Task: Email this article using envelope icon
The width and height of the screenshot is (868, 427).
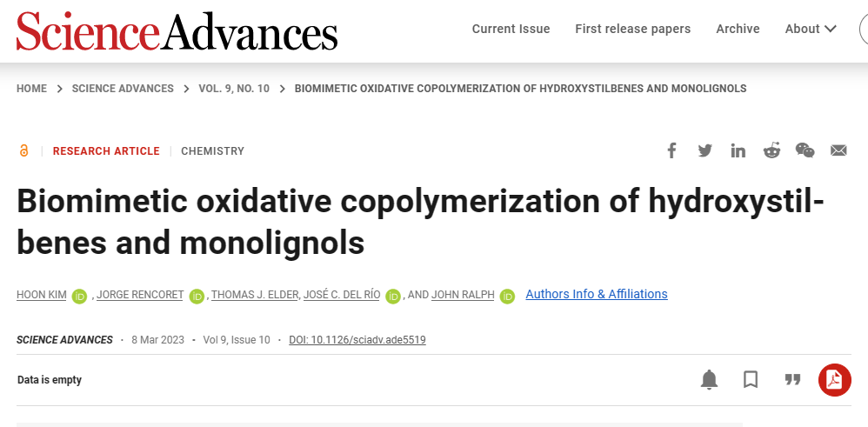Action: (838, 150)
